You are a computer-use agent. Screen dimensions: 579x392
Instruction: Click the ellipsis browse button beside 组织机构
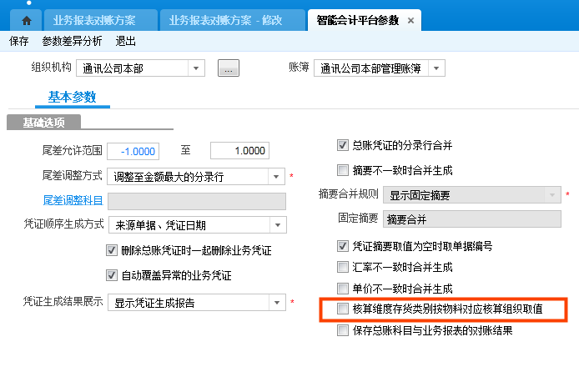229,68
